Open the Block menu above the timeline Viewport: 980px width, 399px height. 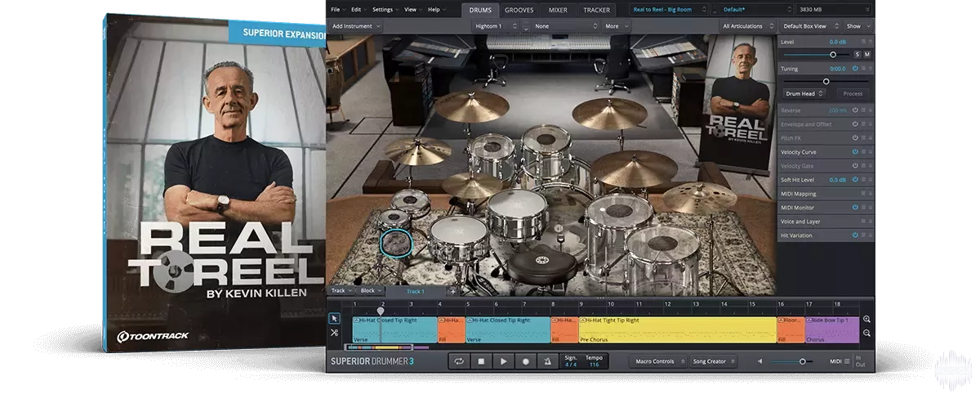[370, 291]
